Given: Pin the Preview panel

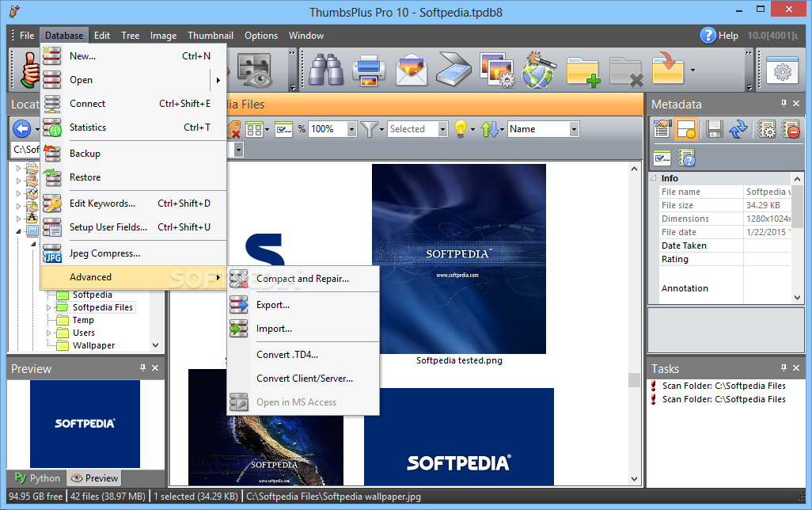Looking at the screenshot, I should pyautogui.click(x=142, y=367).
